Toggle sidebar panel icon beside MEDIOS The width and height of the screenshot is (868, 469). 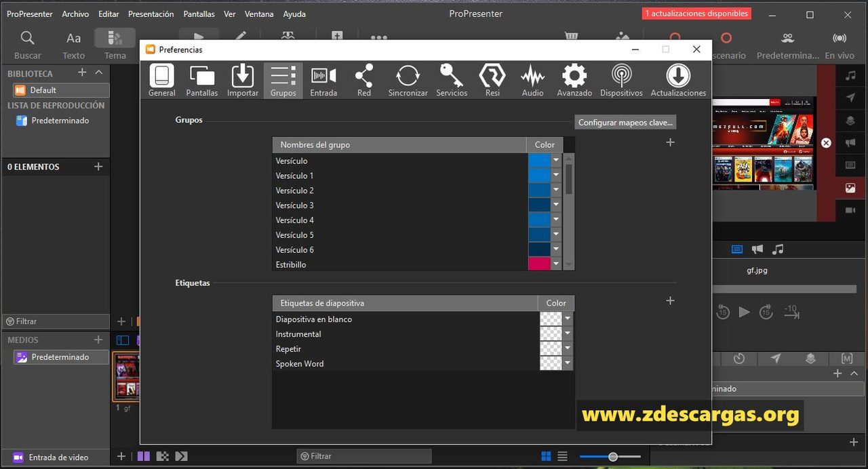tap(123, 340)
